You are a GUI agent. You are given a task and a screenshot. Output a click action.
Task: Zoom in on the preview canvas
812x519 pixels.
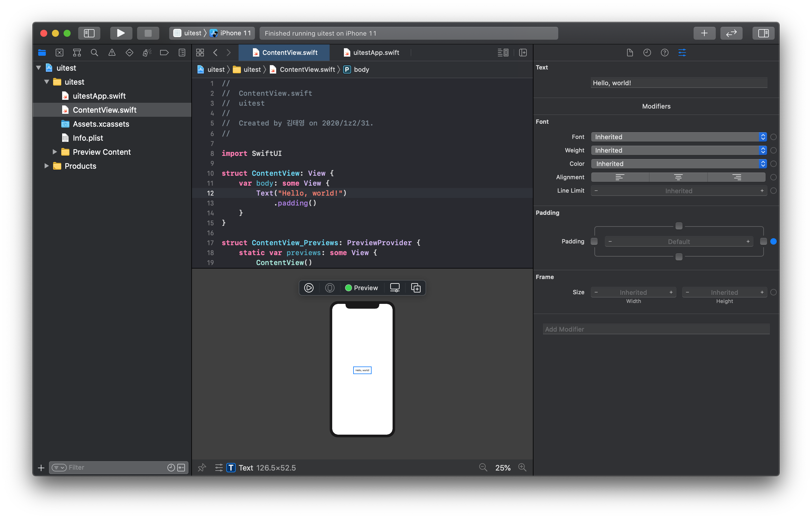(x=522, y=468)
